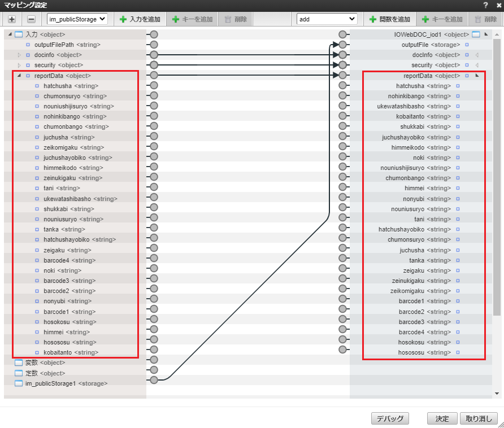Click the scrollbar up arrow
This screenshot has height=428, width=504.
click(497, 34)
